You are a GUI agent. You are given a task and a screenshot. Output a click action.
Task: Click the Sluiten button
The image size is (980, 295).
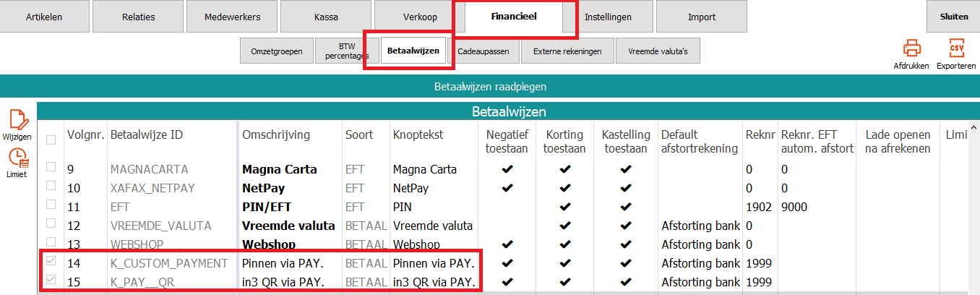(x=953, y=17)
